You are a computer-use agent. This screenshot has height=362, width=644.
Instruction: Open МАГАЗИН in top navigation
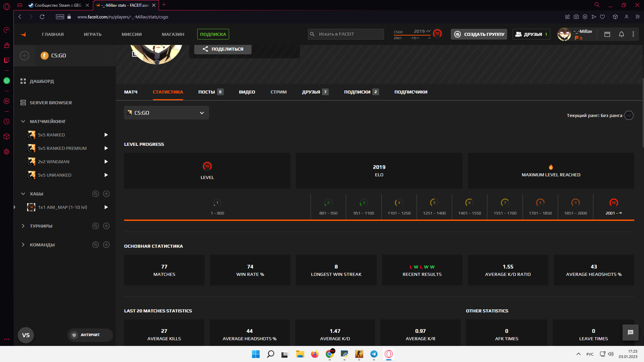(x=173, y=34)
